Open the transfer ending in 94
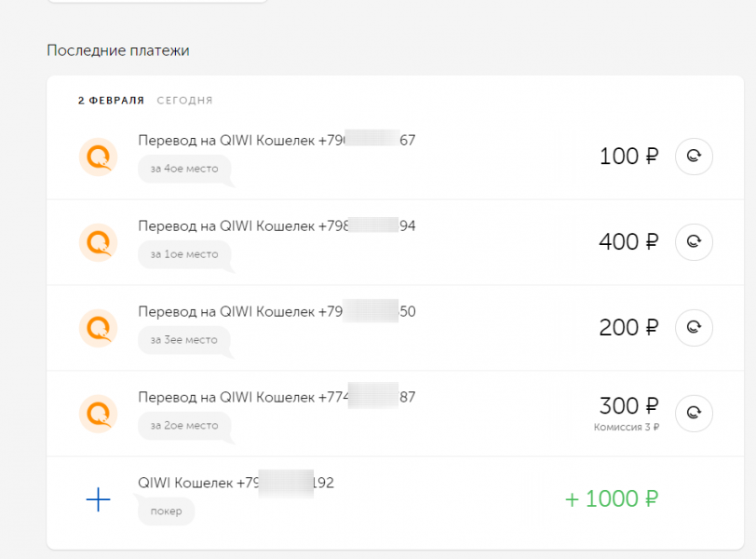 [276, 226]
